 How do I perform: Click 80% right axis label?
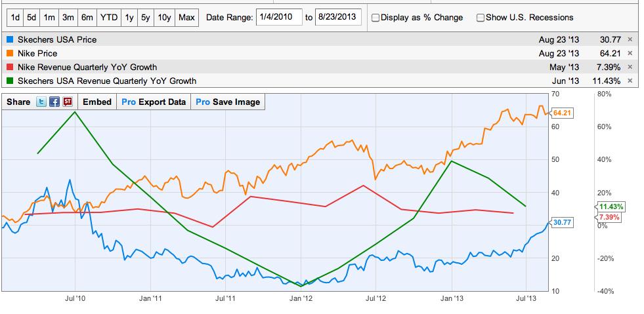tap(605, 94)
